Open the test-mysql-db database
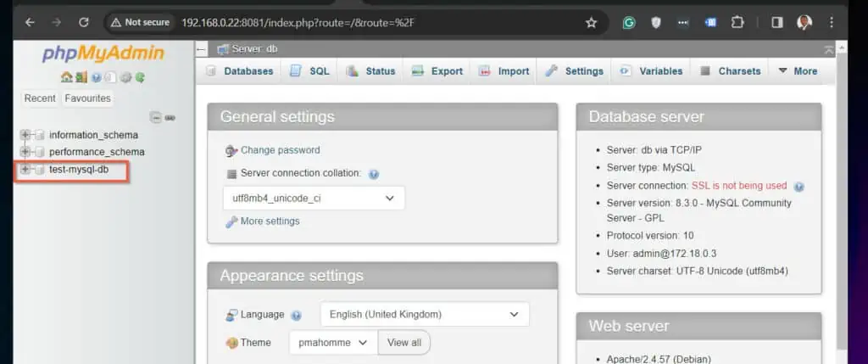This screenshot has width=868, height=364. click(79, 170)
